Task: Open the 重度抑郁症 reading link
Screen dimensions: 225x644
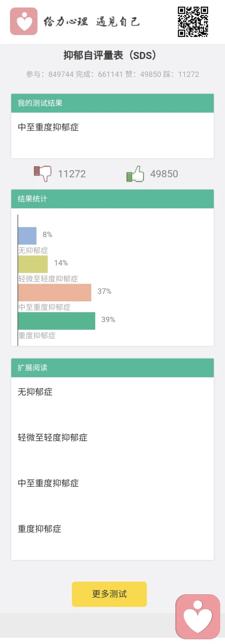Action: [39, 529]
